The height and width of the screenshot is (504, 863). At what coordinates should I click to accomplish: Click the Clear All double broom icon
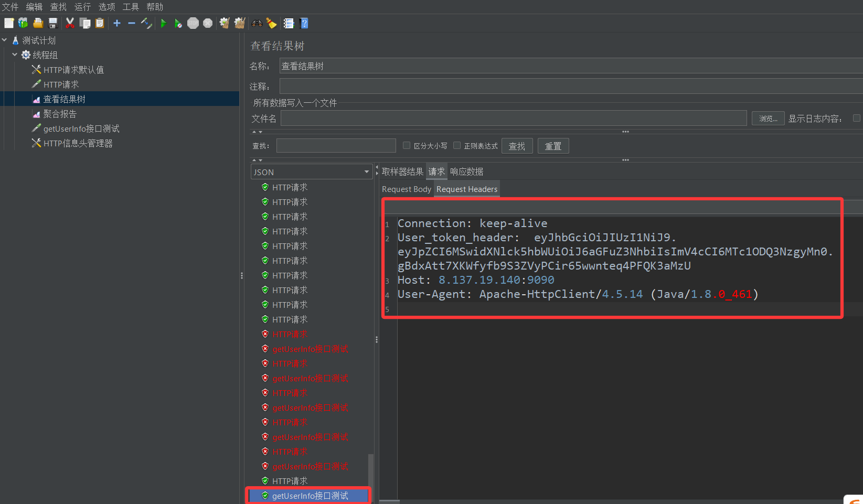(240, 23)
